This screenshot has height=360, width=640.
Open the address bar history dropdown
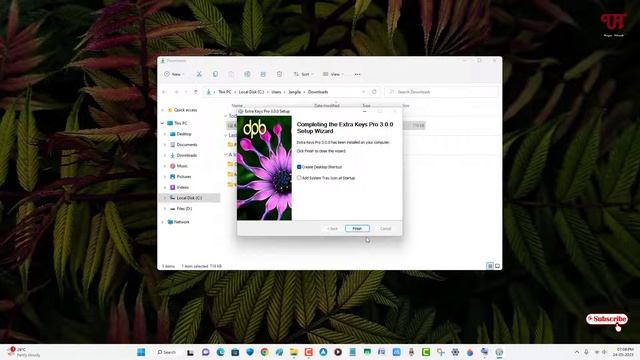(x=363, y=92)
